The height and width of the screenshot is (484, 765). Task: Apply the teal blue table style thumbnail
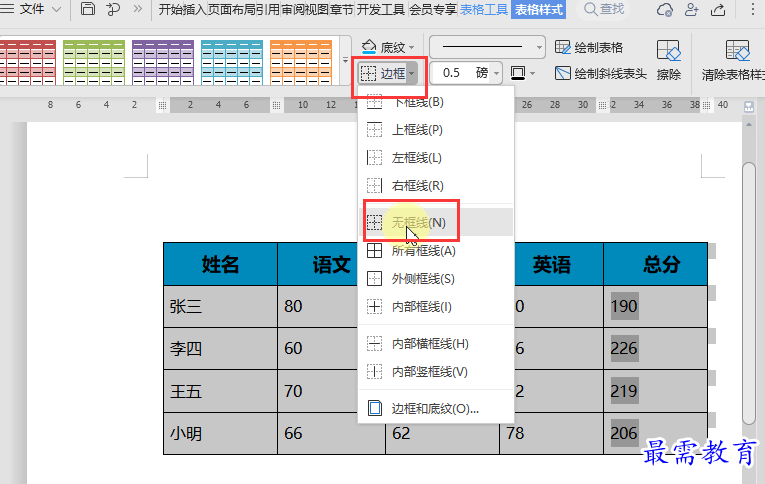232,62
